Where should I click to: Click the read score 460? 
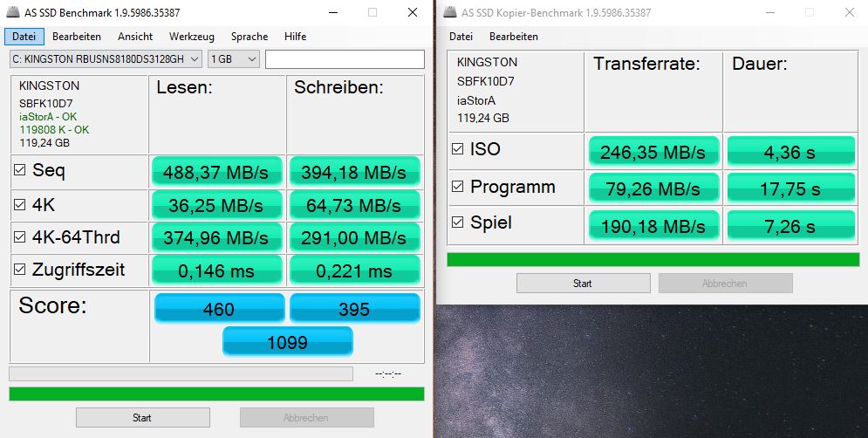(x=219, y=308)
